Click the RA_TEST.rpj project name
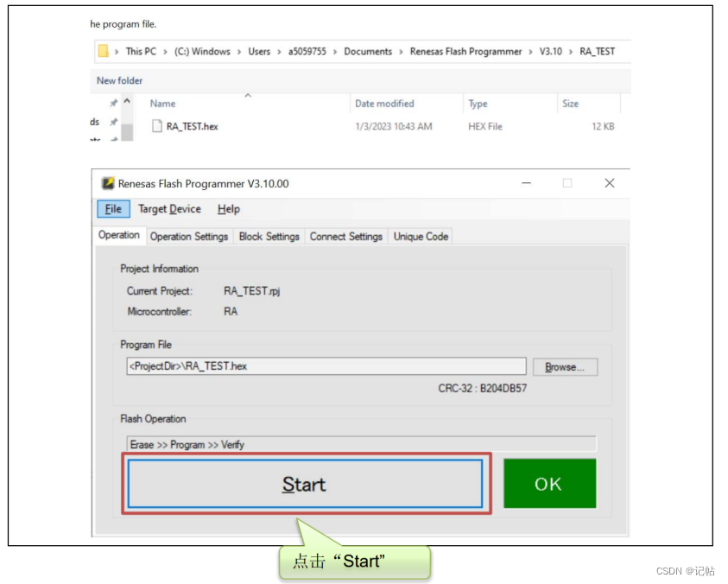The image size is (728, 584). pyautogui.click(x=251, y=291)
